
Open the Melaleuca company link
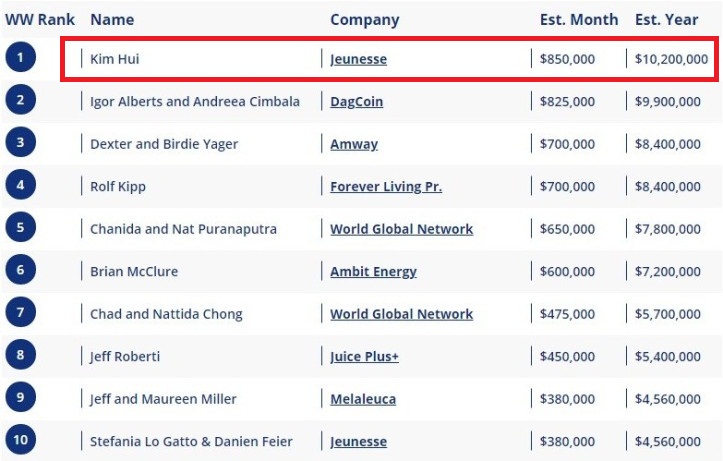363,399
